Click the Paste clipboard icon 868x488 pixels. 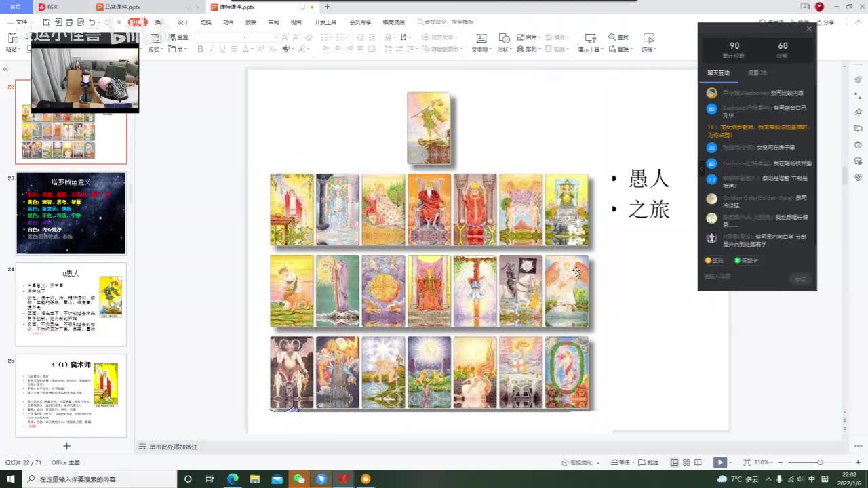tap(12, 38)
